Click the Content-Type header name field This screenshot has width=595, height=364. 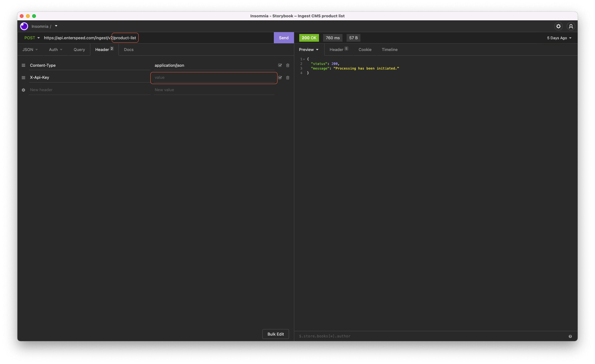click(90, 65)
